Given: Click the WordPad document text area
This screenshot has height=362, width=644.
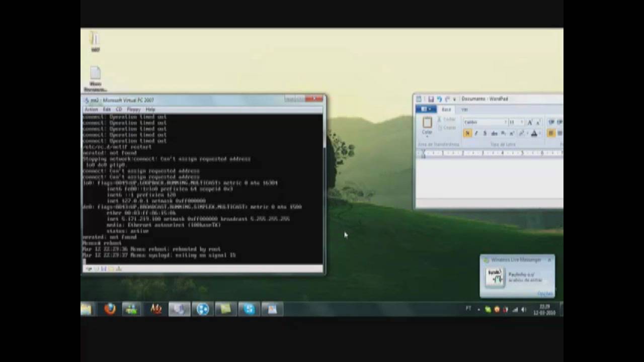Looking at the screenshot, I should [489, 178].
